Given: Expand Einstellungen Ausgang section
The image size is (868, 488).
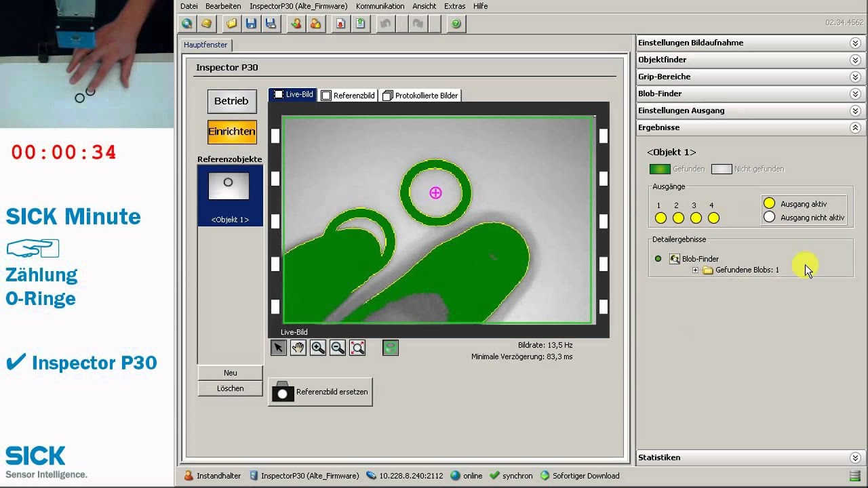Looking at the screenshot, I should click(855, 110).
